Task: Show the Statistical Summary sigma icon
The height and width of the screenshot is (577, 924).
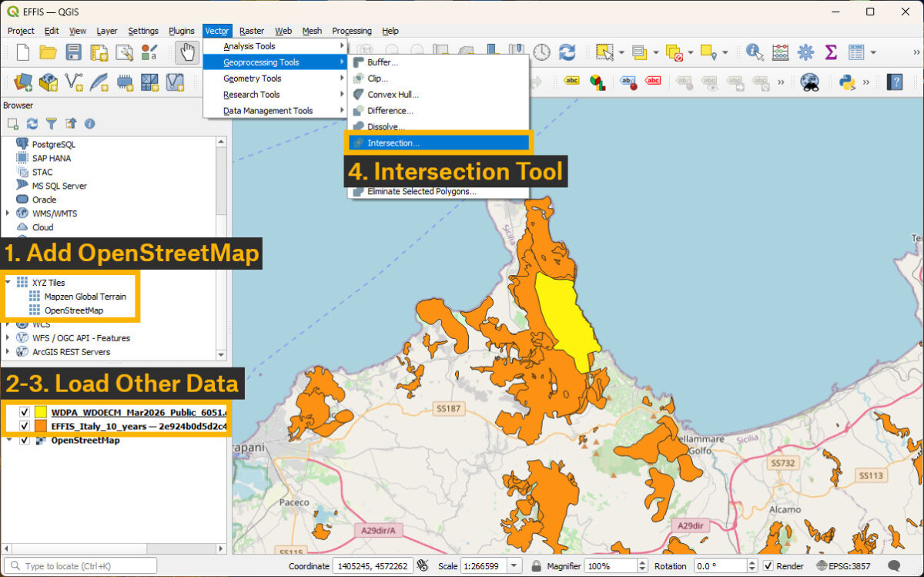Action: [x=831, y=52]
